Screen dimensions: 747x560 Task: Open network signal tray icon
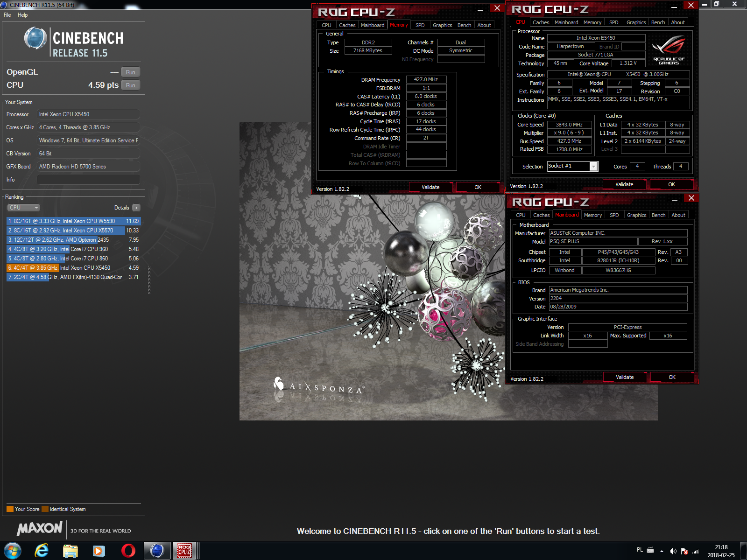pos(695,551)
